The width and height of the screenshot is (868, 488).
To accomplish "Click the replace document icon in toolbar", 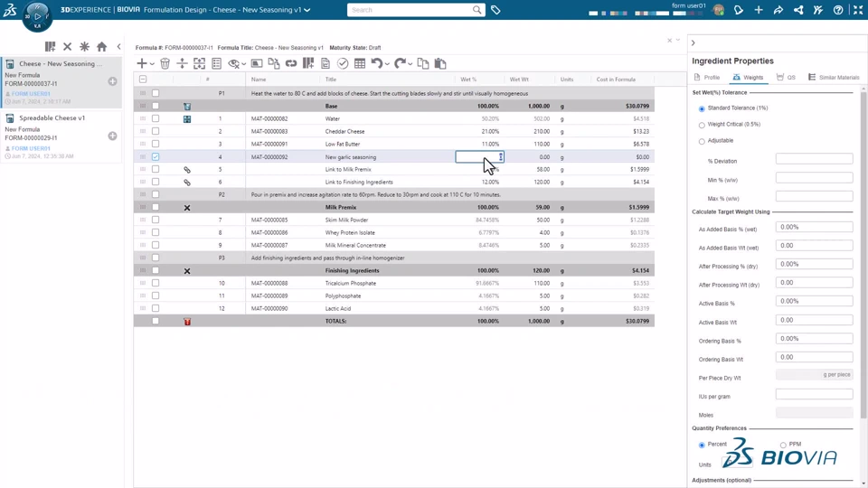I will [x=274, y=63].
